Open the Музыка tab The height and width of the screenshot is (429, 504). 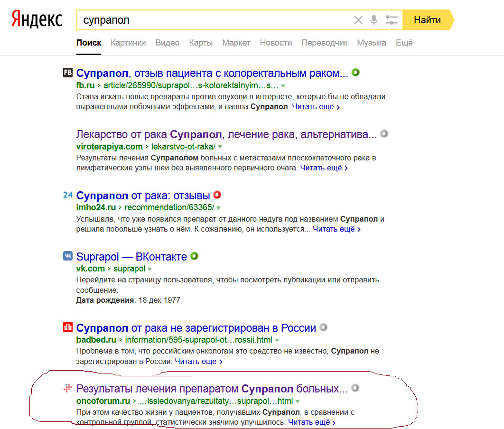[372, 43]
